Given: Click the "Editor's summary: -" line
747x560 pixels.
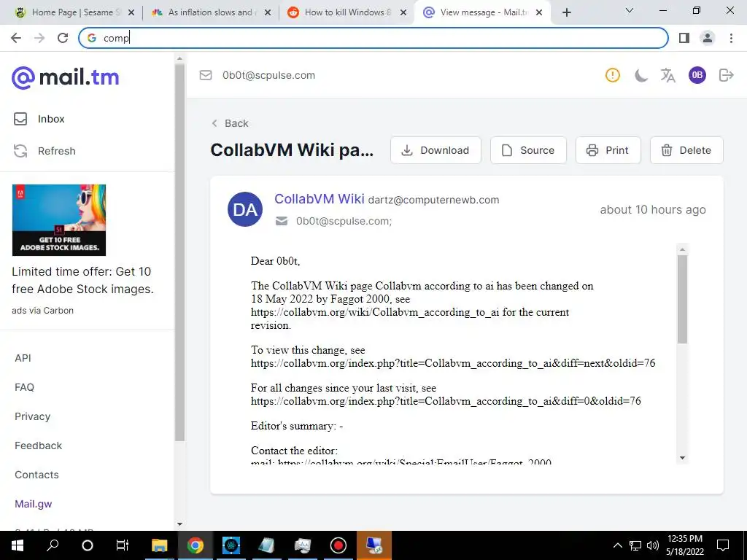Looking at the screenshot, I should tap(297, 426).
